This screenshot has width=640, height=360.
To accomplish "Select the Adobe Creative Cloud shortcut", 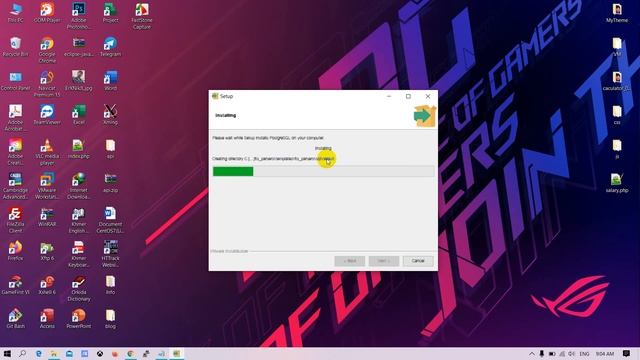I will tap(16, 152).
